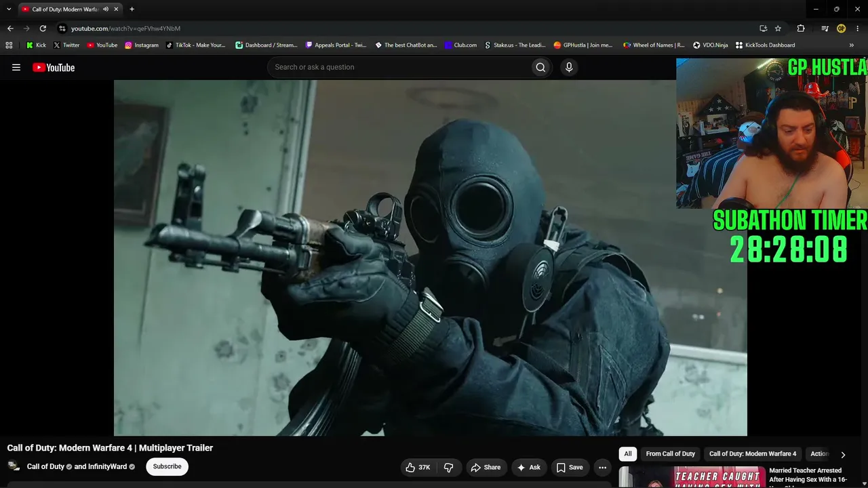Image resolution: width=868 pixels, height=488 pixels.
Task: Open more actions three-dot menu under video
Action: tap(602, 467)
